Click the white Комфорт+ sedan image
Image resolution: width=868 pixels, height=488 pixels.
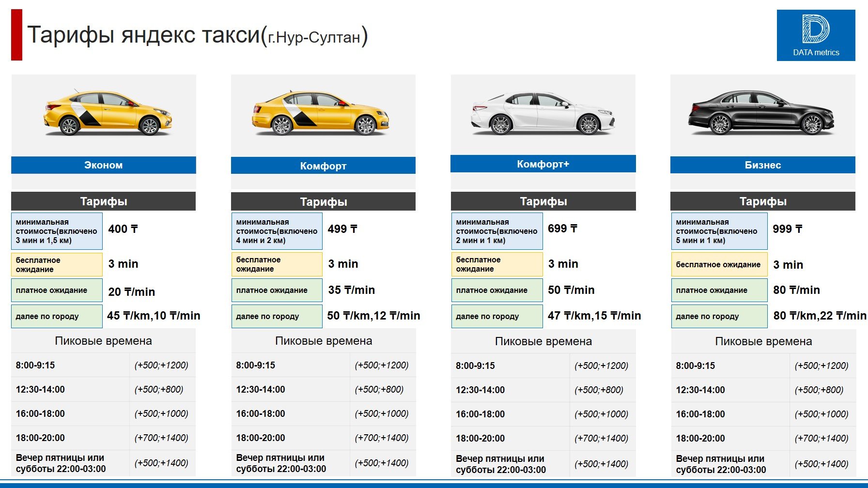pos(542,114)
